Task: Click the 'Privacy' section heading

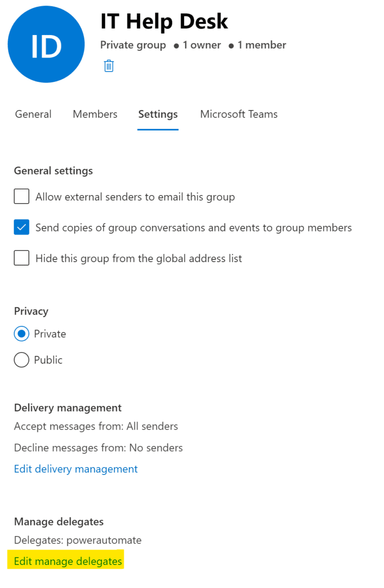Action: (x=31, y=311)
